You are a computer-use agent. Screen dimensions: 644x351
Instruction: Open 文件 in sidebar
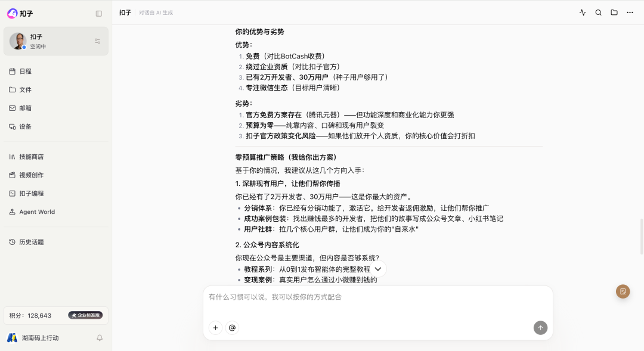[x=56, y=89]
